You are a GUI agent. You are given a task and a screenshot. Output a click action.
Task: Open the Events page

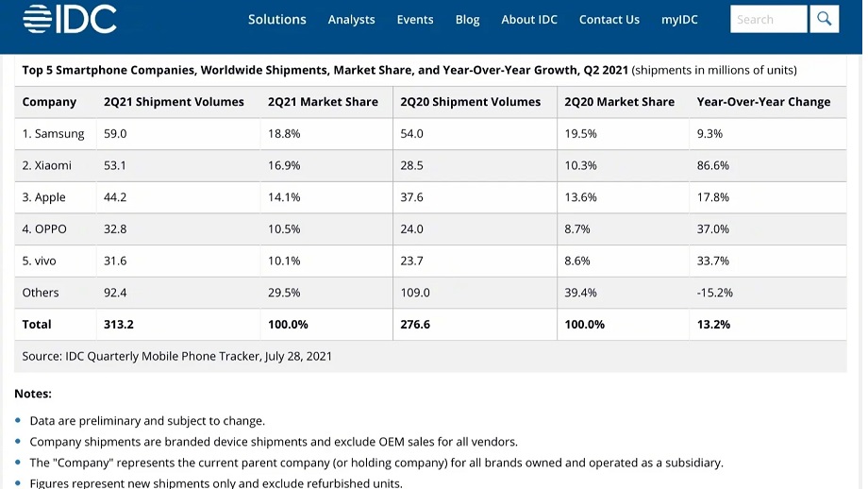(415, 20)
